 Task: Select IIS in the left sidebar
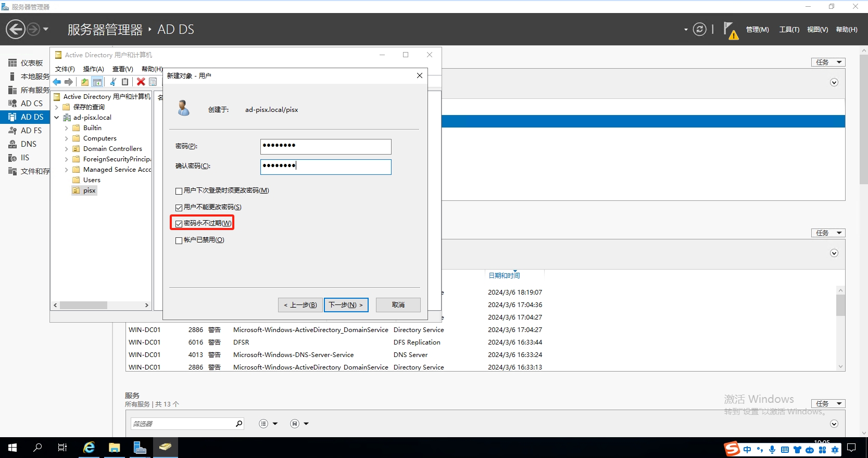pyautogui.click(x=24, y=158)
